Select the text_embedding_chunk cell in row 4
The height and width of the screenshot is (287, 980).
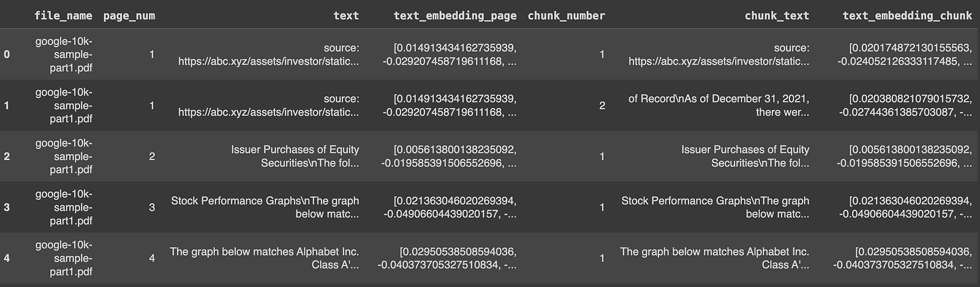pyautogui.click(x=902, y=258)
